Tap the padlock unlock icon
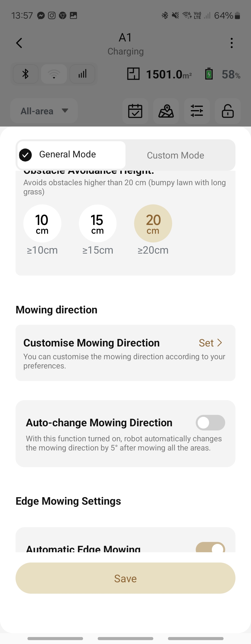The width and height of the screenshot is (251, 644). pos(228,111)
